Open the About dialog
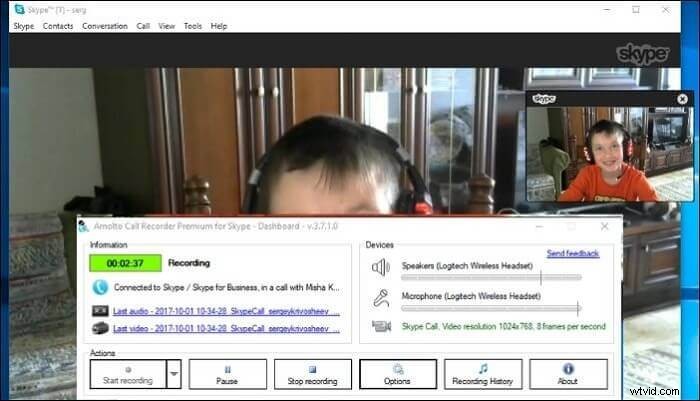This screenshot has height=401, width=700. pos(568,374)
